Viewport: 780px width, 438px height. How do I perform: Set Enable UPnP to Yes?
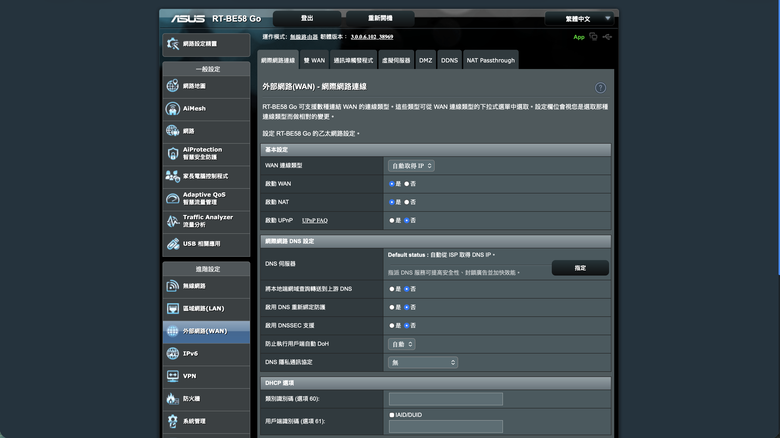point(391,220)
